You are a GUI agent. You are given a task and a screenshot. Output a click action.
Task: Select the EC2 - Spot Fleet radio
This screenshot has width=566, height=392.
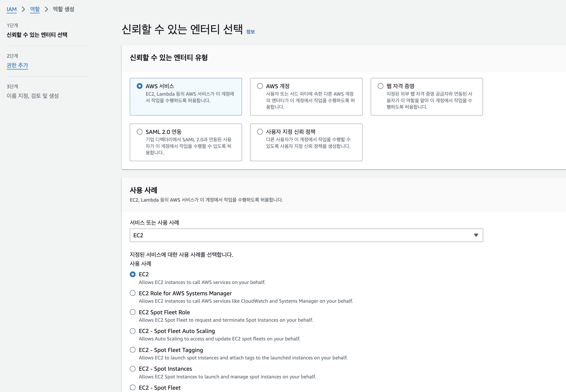(x=133, y=387)
